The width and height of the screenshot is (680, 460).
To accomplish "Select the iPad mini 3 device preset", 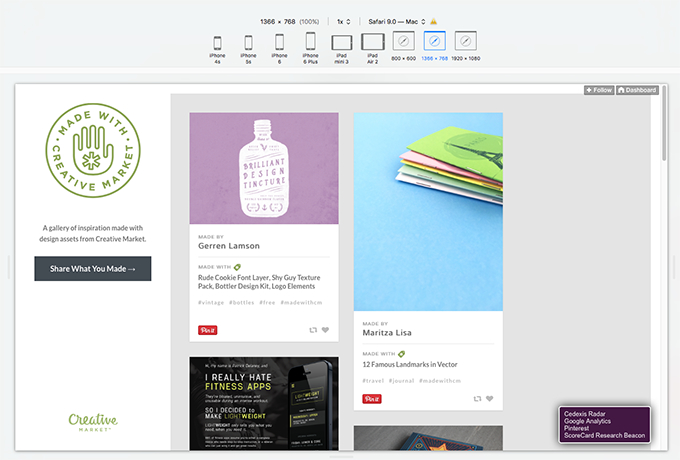I will (342, 49).
